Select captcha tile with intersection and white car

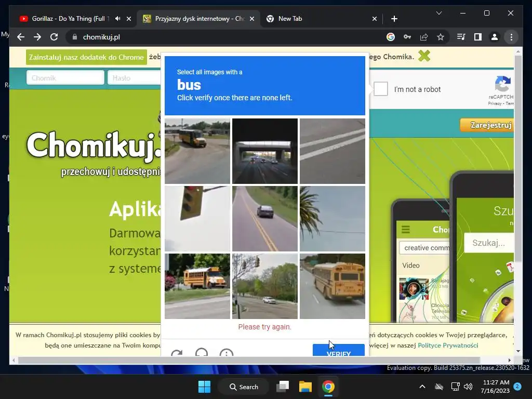(x=265, y=286)
